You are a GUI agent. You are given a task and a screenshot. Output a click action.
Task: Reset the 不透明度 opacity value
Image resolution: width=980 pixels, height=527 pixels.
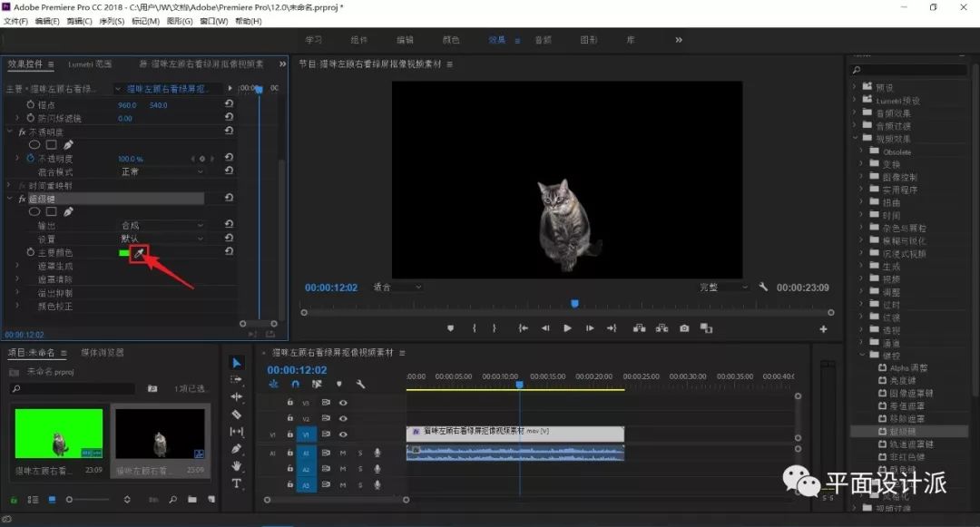pyautogui.click(x=229, y=158)
